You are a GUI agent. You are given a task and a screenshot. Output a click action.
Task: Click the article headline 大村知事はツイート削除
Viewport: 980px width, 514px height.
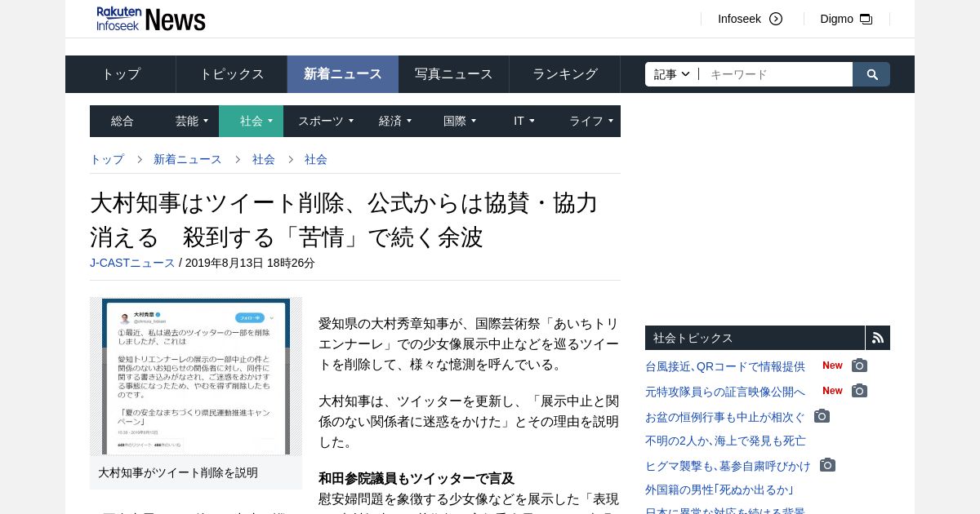tap(344, 219)
